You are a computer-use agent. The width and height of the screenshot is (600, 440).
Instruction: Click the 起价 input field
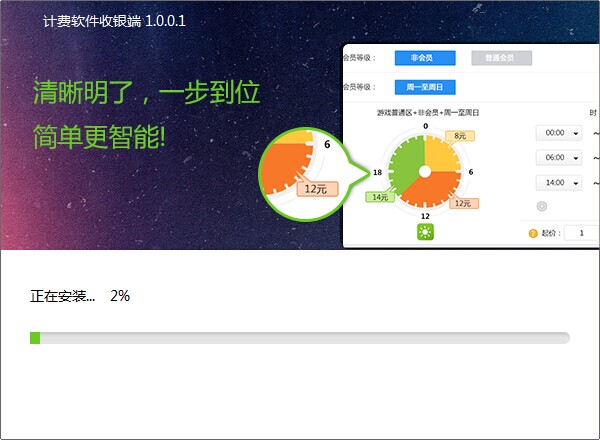pyautogui.click(x=582, y=233)
